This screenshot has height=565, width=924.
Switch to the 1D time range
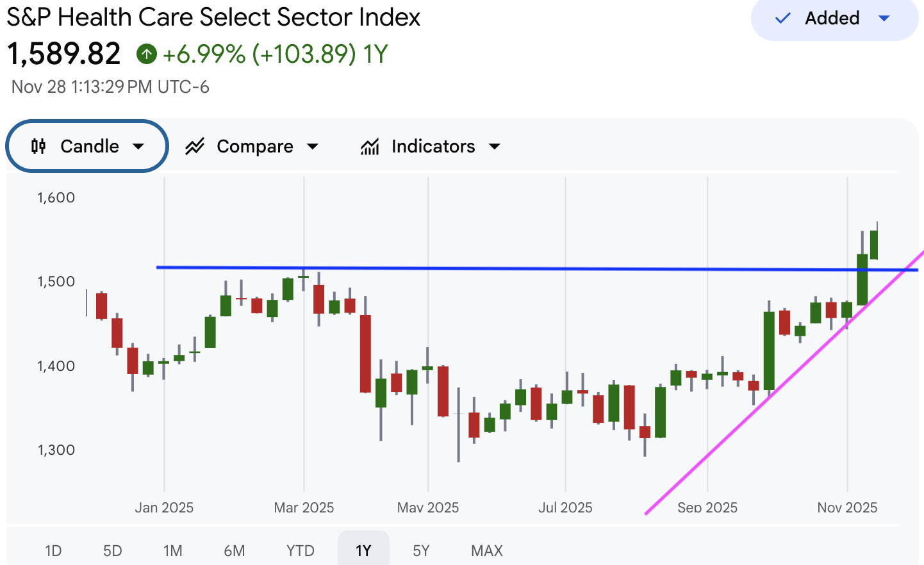(53, 551)
